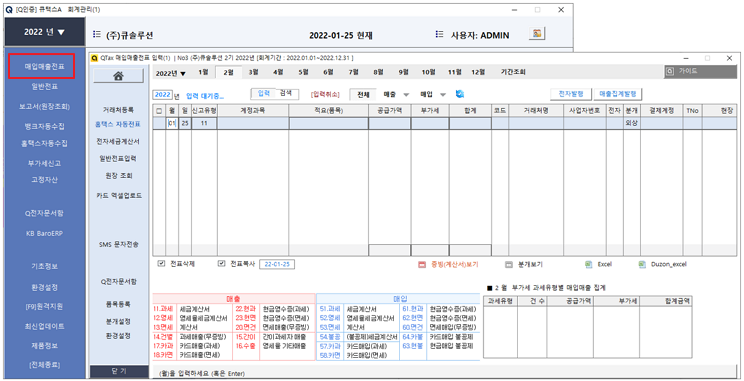Switch to the 1월 tab

[x=203, y=72]
